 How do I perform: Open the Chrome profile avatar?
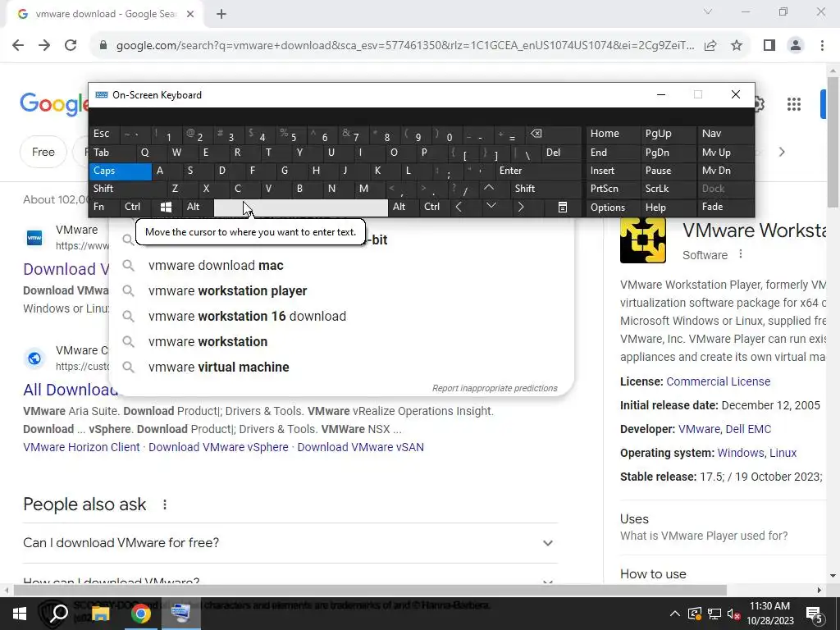click(x=796, y=46)
